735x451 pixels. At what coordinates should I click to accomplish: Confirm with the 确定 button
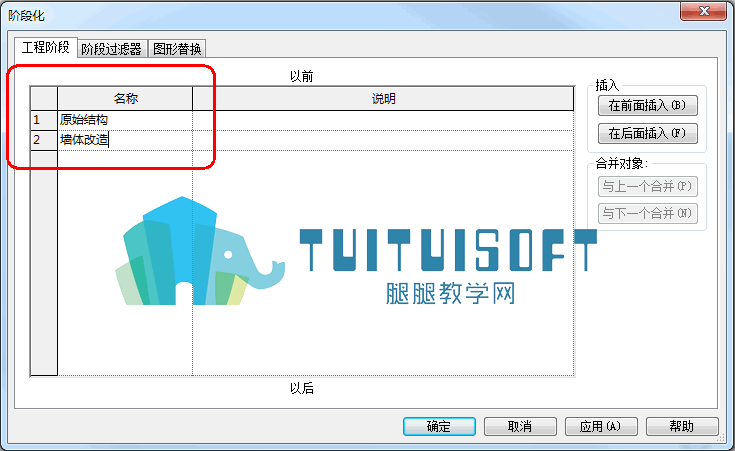[x=439, y=426]
